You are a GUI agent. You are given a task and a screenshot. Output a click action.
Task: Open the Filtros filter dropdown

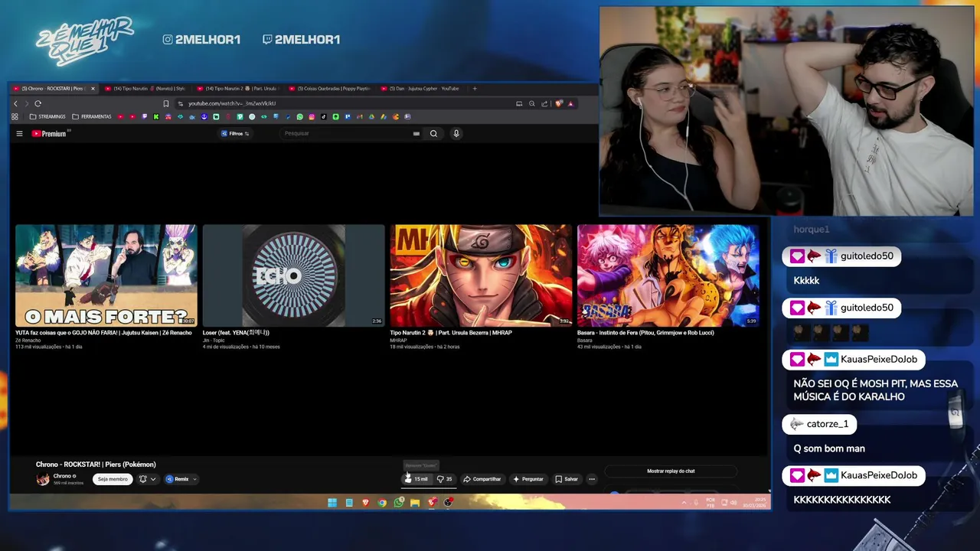(x=235, y=133)
